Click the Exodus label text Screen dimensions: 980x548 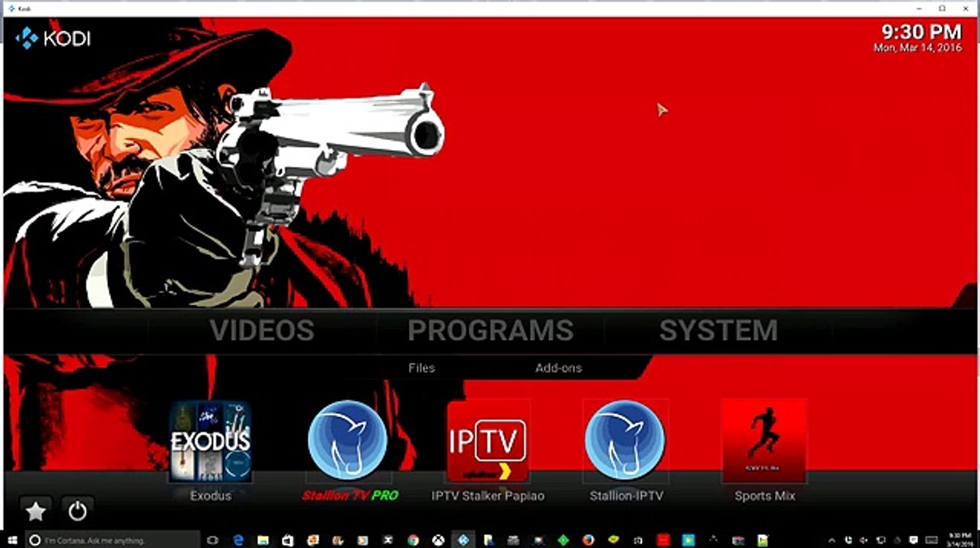tap(210, 495)
